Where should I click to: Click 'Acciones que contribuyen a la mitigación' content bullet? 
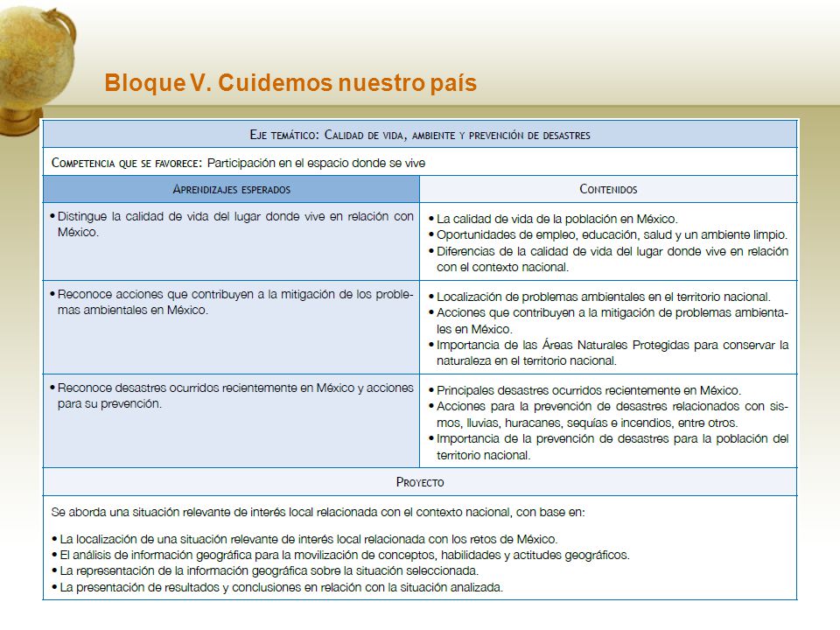point(609,321)
